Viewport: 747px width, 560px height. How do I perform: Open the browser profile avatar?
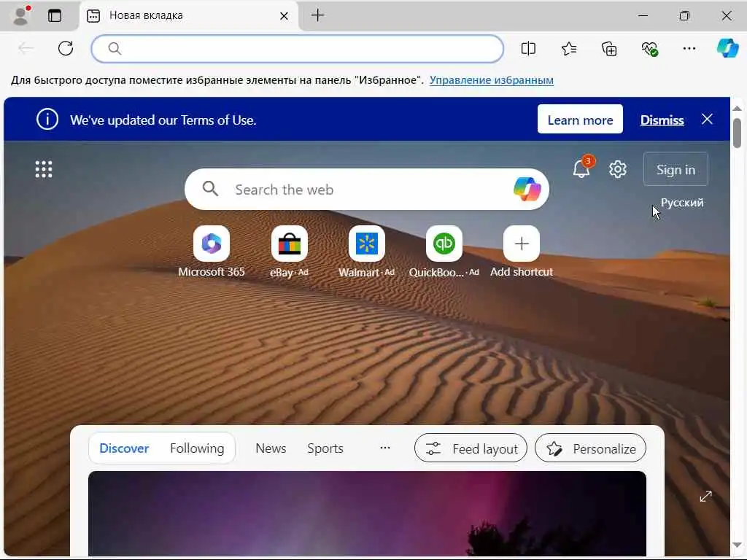tap(20, 16)
